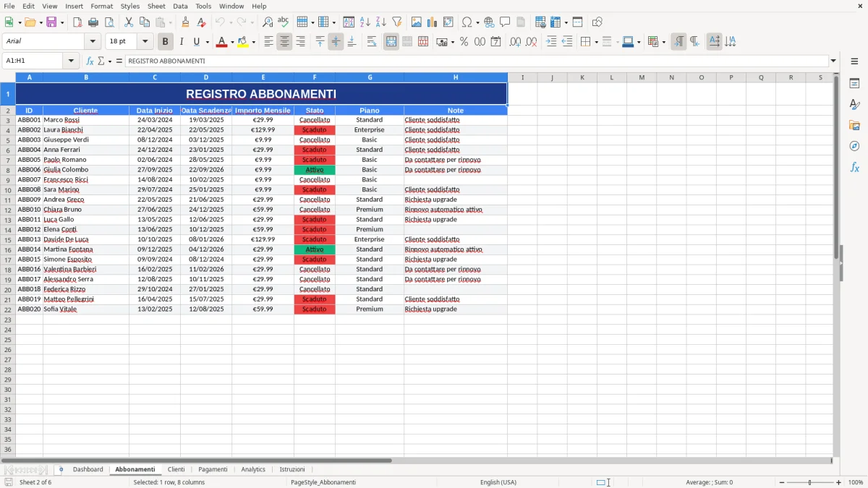
Task: Open the Functions deck in the sidebar
Action: coord(854,166)
